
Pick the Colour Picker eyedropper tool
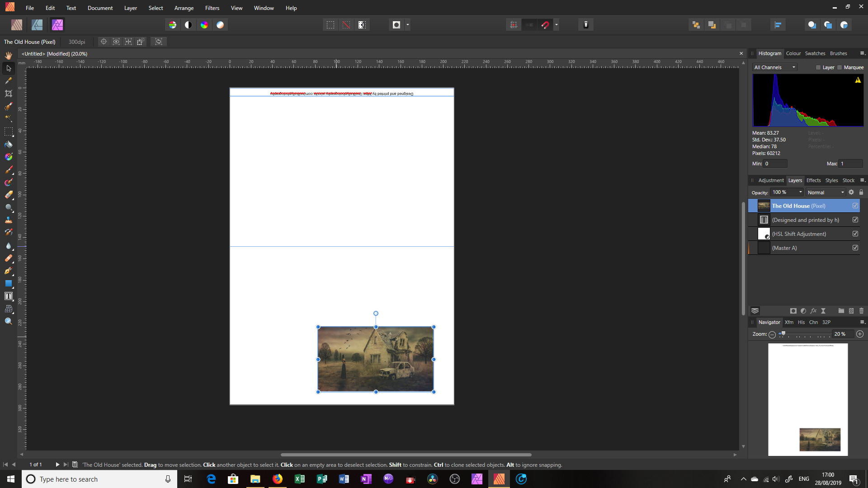coord(9,81)
